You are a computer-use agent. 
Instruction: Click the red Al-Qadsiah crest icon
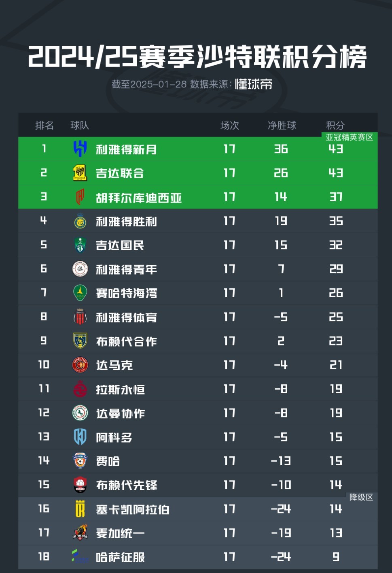pos(80,197)
